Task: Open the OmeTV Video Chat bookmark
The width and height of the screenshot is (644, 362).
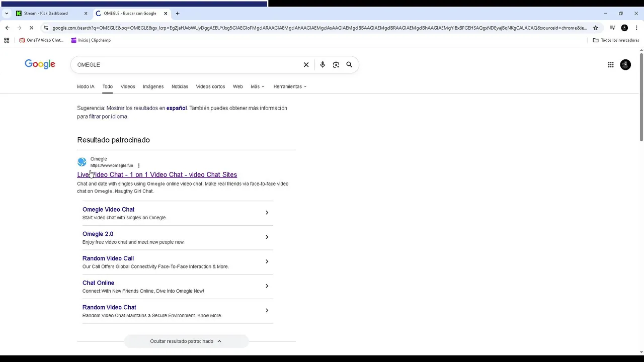Action: [x=41, y=40]
